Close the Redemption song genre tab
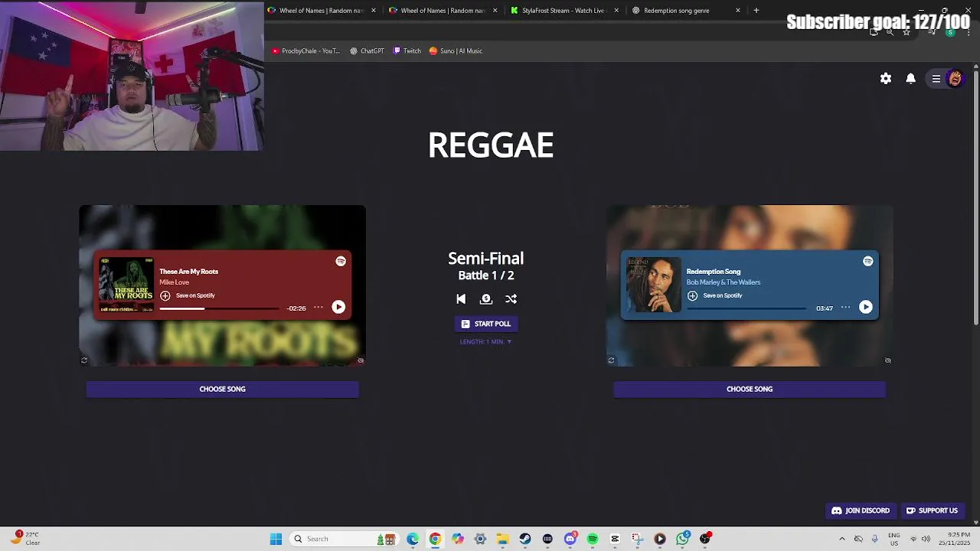Image resolution: width=980 pixels, height=551 pixels. point(738,11)
